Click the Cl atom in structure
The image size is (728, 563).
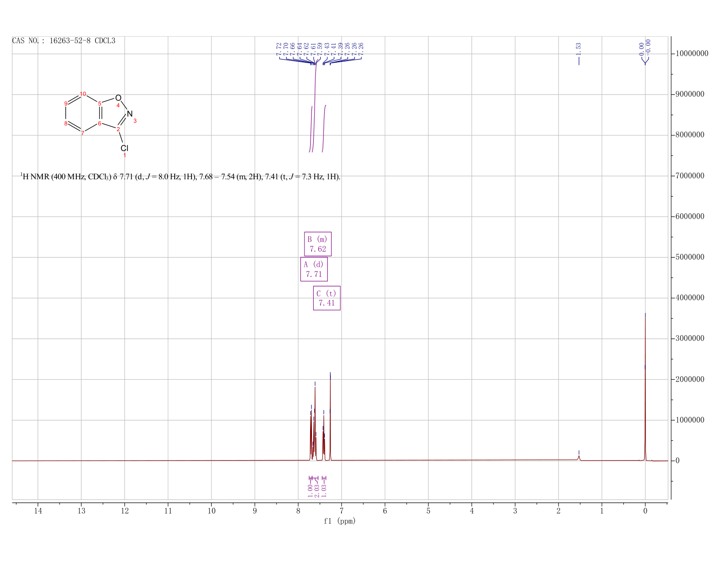tap(124, 148)
